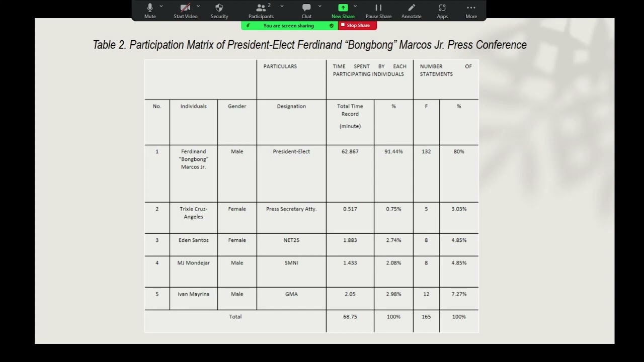Image resolution: width=644 pixels, height=362 pixels.
Task: Open the Security shield menu
Action: coord(219,11)
